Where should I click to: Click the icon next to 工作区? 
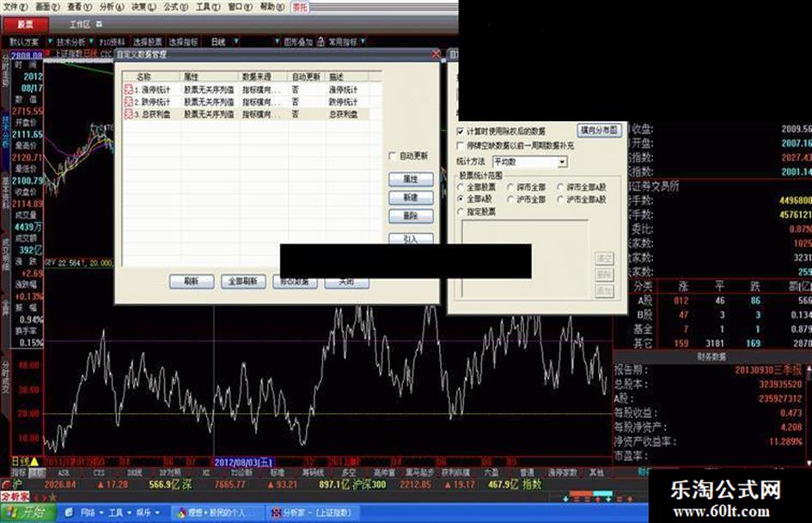(x=99, y=24)
